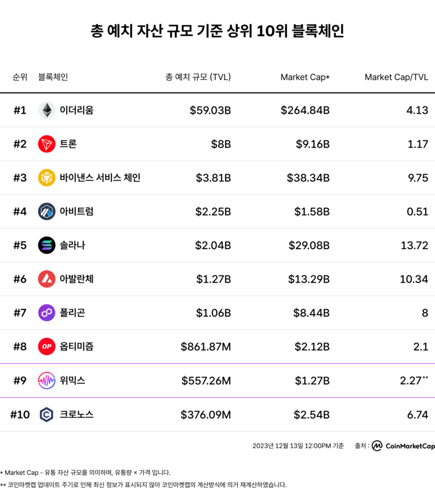Click the Ethereum diamond logo icon
435x504 pixels.
[46, 110]
